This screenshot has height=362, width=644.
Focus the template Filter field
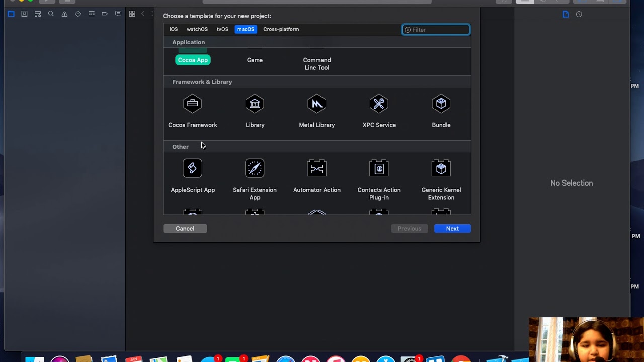point(436,30)
